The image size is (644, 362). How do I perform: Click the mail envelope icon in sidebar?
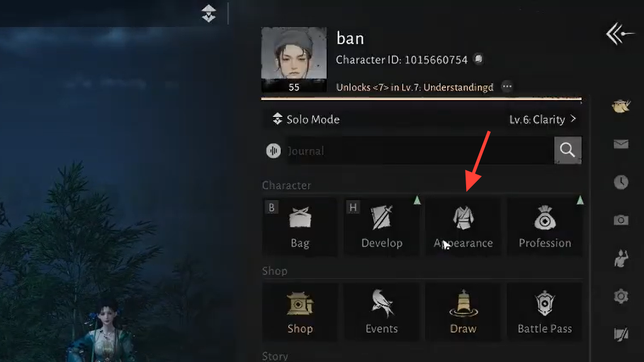[x=621, y=144]
